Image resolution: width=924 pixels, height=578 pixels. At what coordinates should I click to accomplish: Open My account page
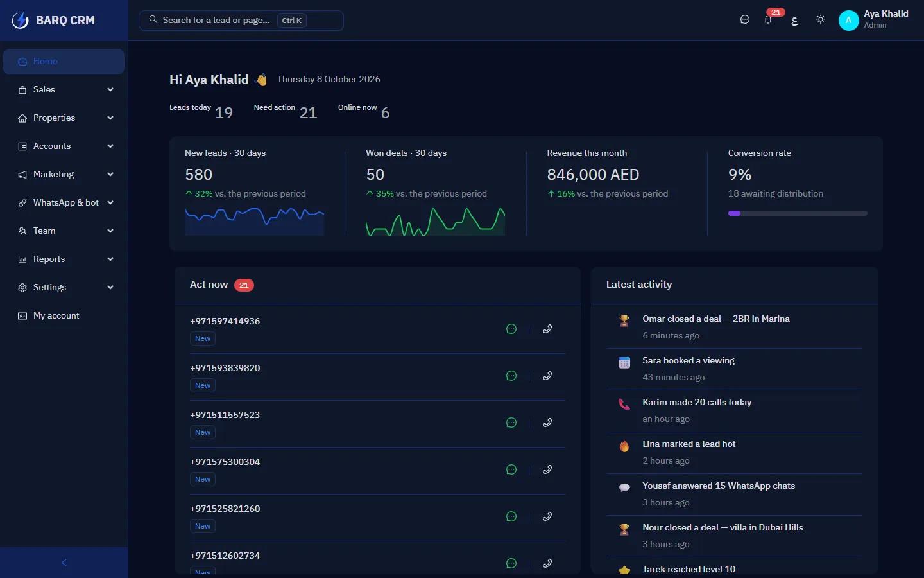point(64,316)
